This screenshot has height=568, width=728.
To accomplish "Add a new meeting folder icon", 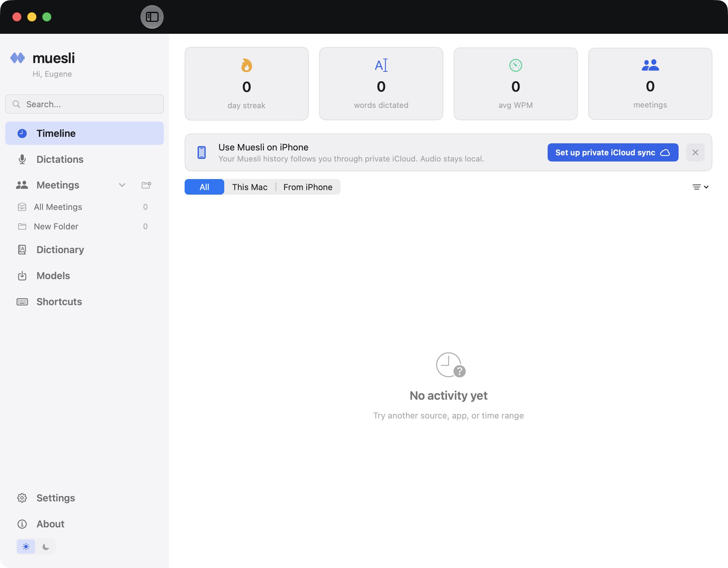I will tap(146, 185).
